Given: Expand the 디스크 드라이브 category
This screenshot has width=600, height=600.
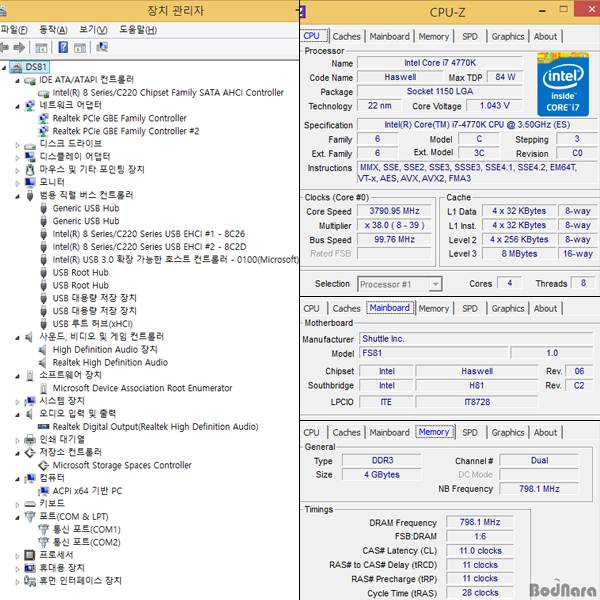Looking at the screenshot, I should (x=17, y=145).
